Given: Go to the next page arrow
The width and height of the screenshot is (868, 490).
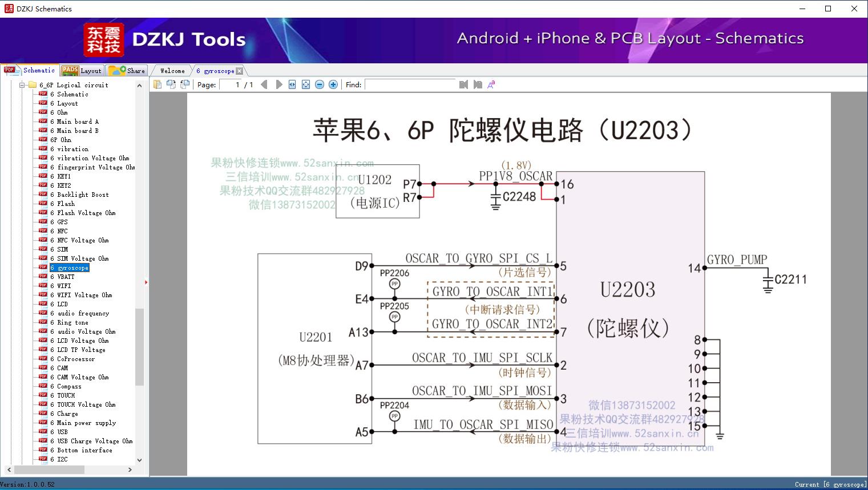Looking at the screenshot, I should pos(278,84).
